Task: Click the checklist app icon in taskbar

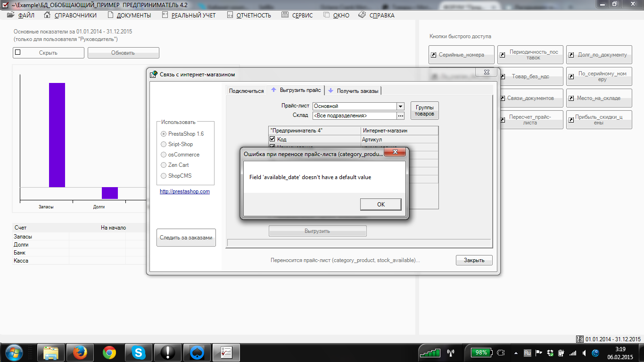Action: [x=227, y=352]
